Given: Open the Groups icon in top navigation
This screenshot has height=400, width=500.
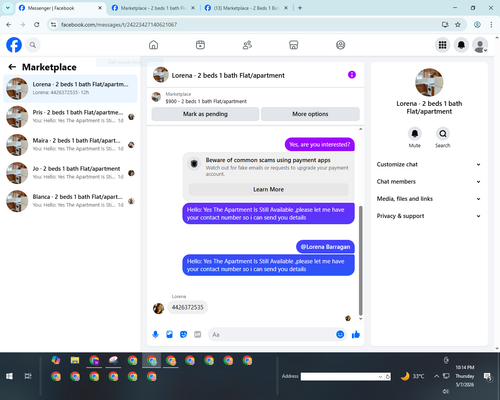Looking at the screenshot, I should click(x=340, y=45).
